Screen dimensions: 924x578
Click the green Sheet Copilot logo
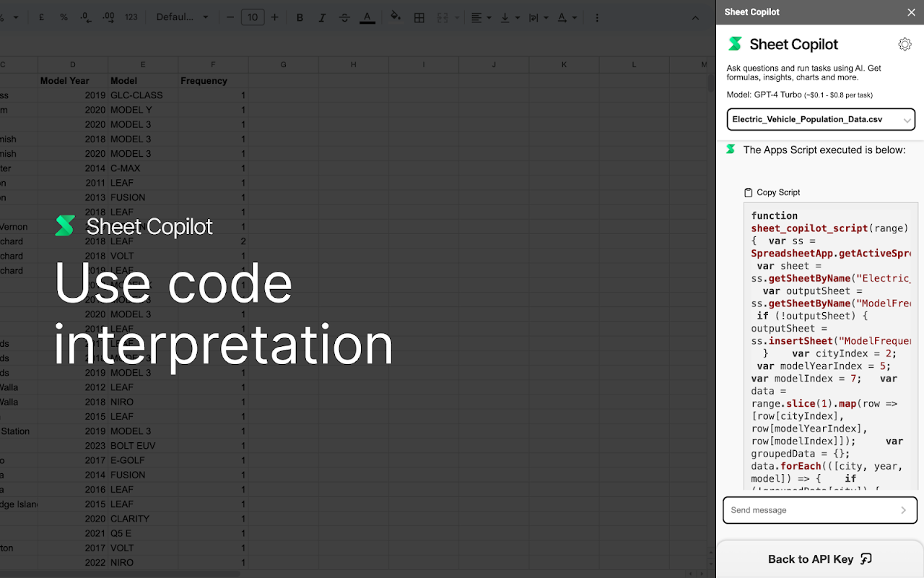click(735, 44)
